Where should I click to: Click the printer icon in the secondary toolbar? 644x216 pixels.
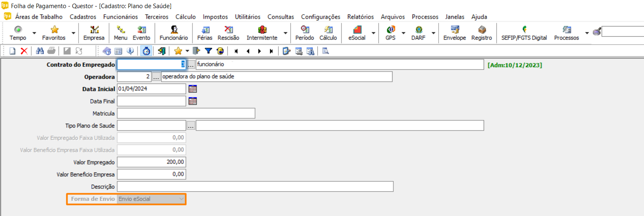click(x=51, y=51)
